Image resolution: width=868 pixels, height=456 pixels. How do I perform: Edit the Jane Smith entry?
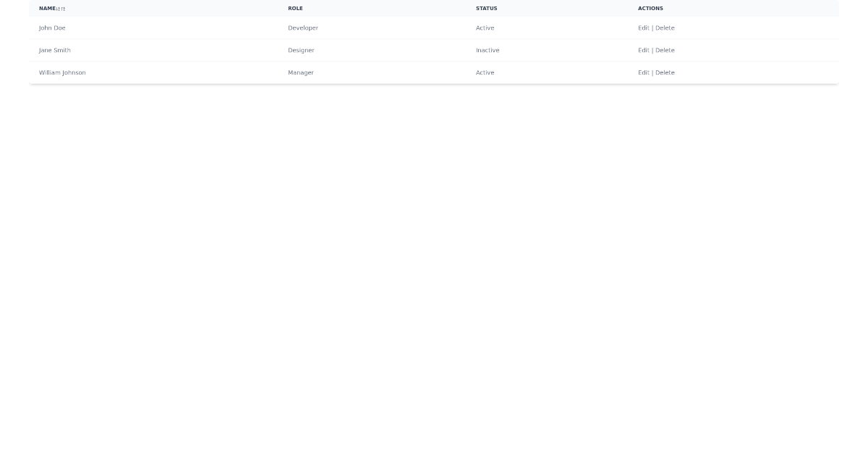point(643,50)
